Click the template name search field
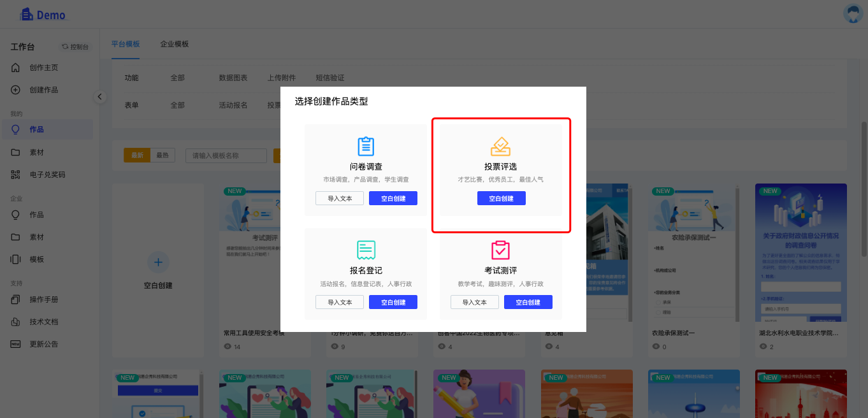This screenshot has width=868, height=418. point(226,155)
